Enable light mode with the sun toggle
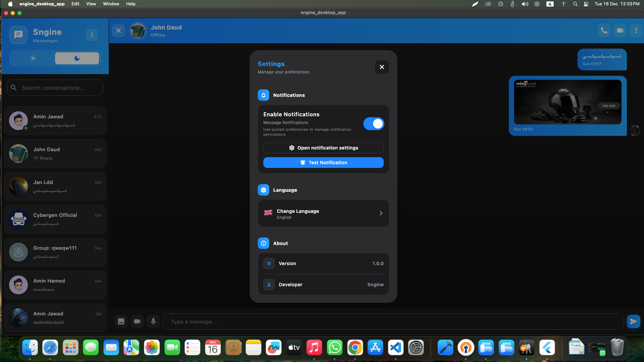Image resolution: width=644 pixels, height=362 pixels. [x=33, y=58]
